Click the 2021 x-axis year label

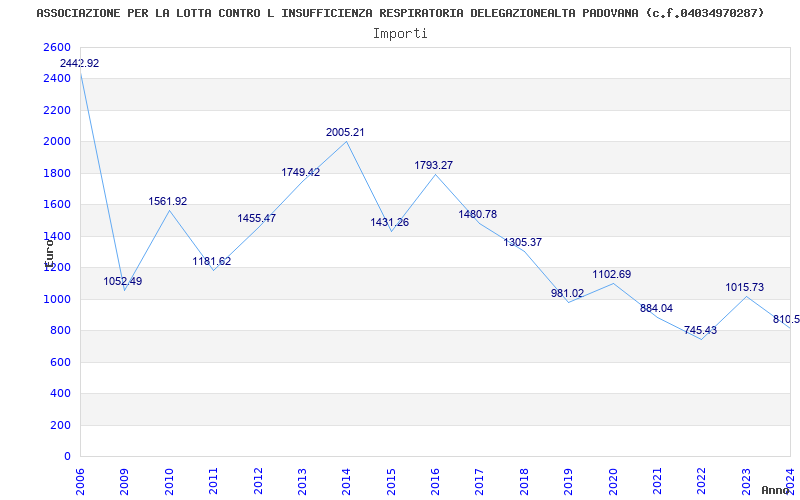(657, 481)
